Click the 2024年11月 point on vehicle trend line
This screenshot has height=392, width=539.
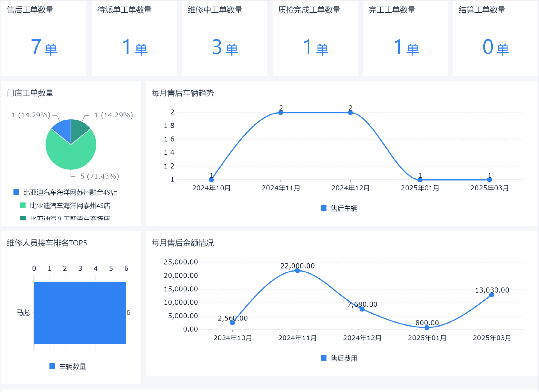click(281, 113)
